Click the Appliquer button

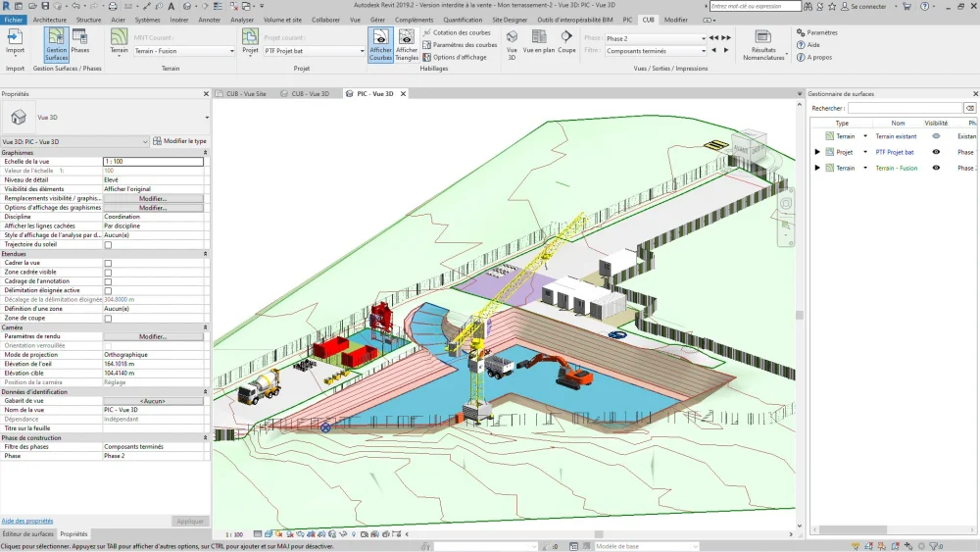[190, 522]
